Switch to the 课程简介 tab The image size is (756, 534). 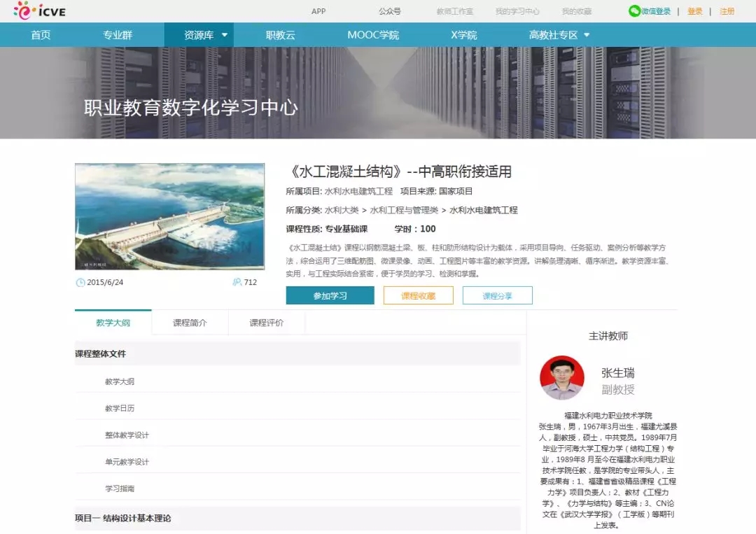(190, 323)
